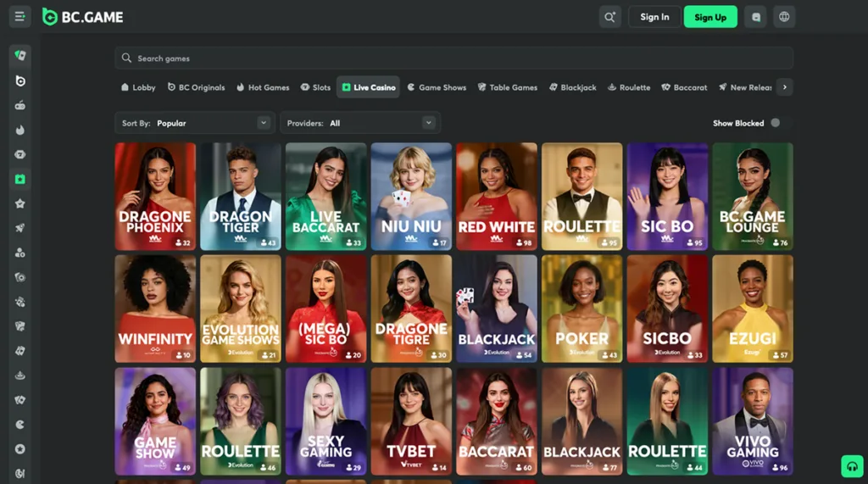Open the Baccarat card with 60 players

pos(497,421)
